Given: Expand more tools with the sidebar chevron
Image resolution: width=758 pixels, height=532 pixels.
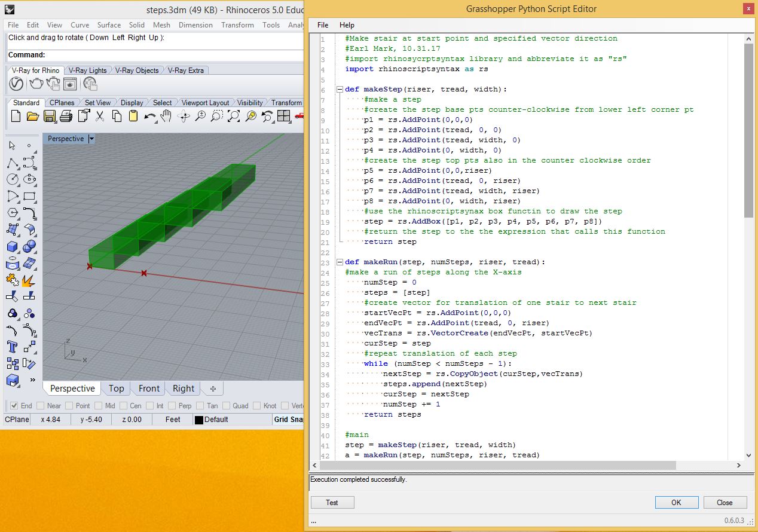Looking at the screenshot, I should [x=32, y=380].
